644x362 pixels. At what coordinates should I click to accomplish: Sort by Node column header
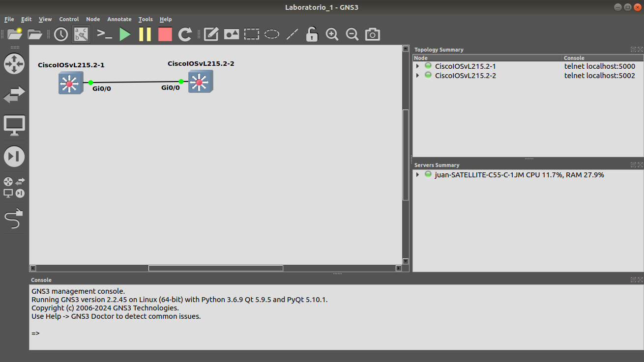pos(488,58)
